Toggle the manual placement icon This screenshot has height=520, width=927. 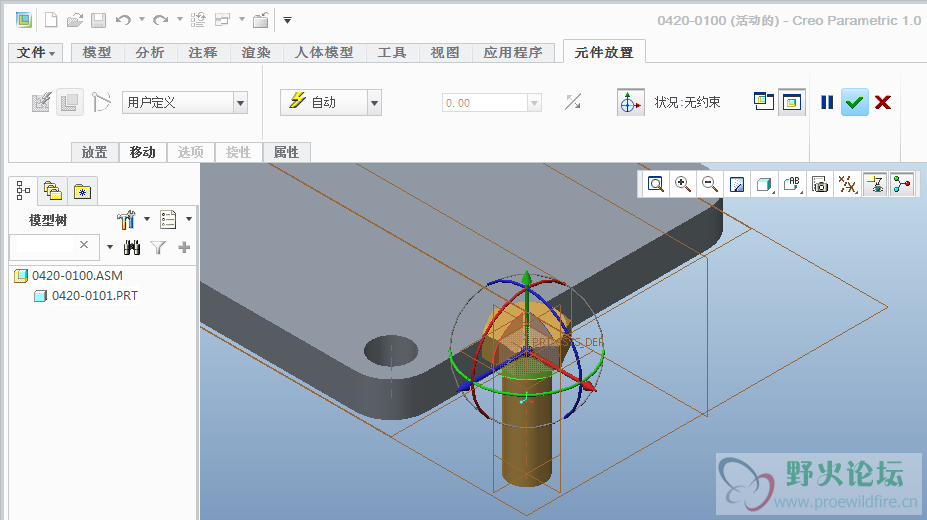tap(70, 103)
